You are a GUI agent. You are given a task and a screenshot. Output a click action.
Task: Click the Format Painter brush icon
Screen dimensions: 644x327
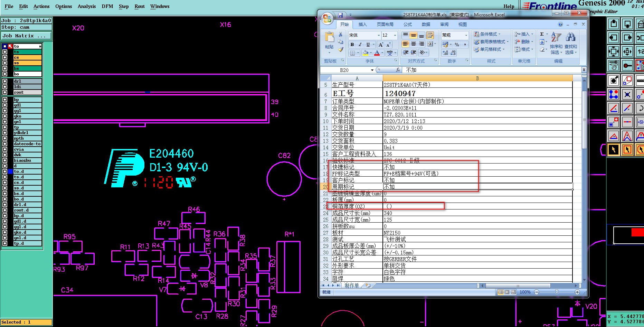click(341, 49)
